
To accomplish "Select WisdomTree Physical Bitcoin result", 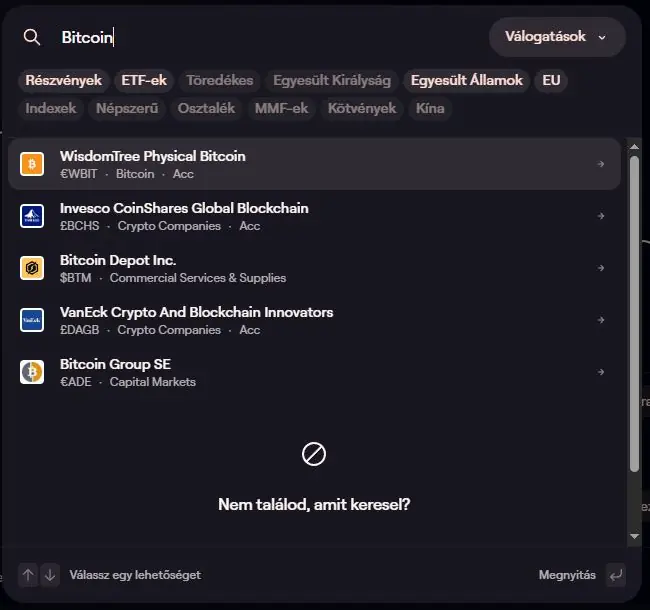I will tap(314, 164).
